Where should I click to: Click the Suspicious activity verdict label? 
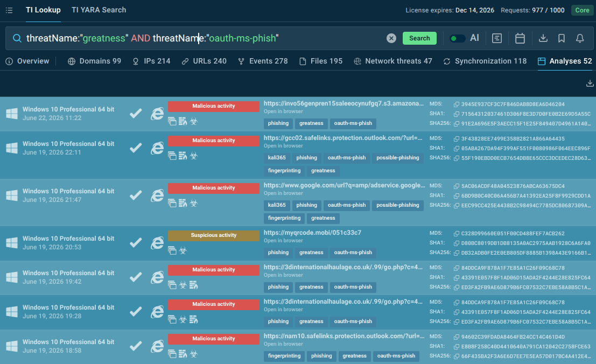pos(214,235)
